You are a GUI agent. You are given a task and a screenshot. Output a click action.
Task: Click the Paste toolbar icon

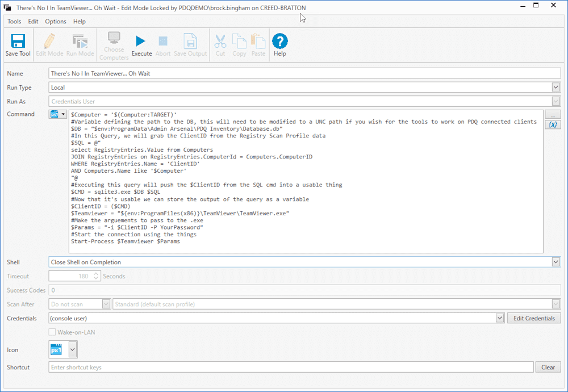[x=258, y=41]
